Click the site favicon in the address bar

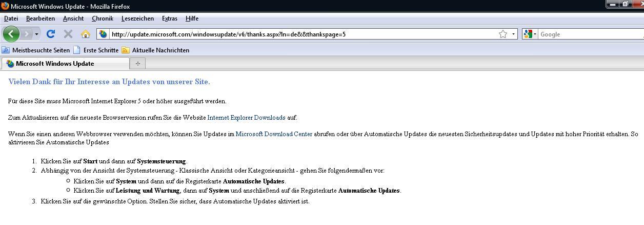(103, 34)
